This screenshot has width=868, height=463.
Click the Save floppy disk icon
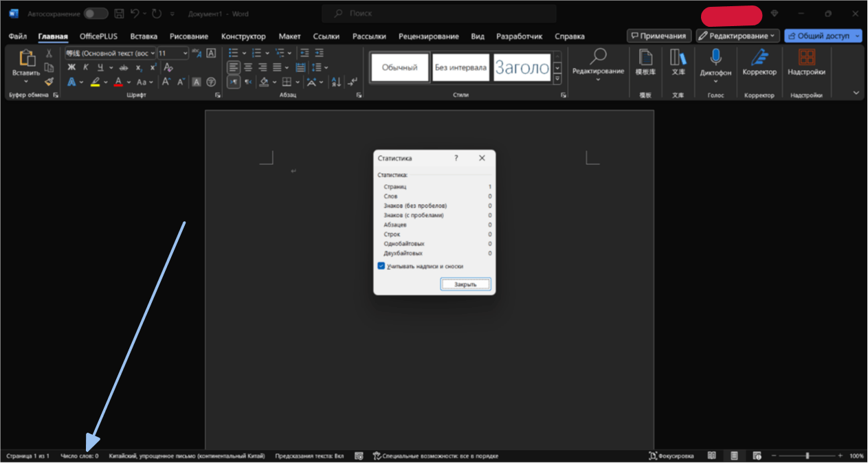pyautogui.click(x=120, y=14)
